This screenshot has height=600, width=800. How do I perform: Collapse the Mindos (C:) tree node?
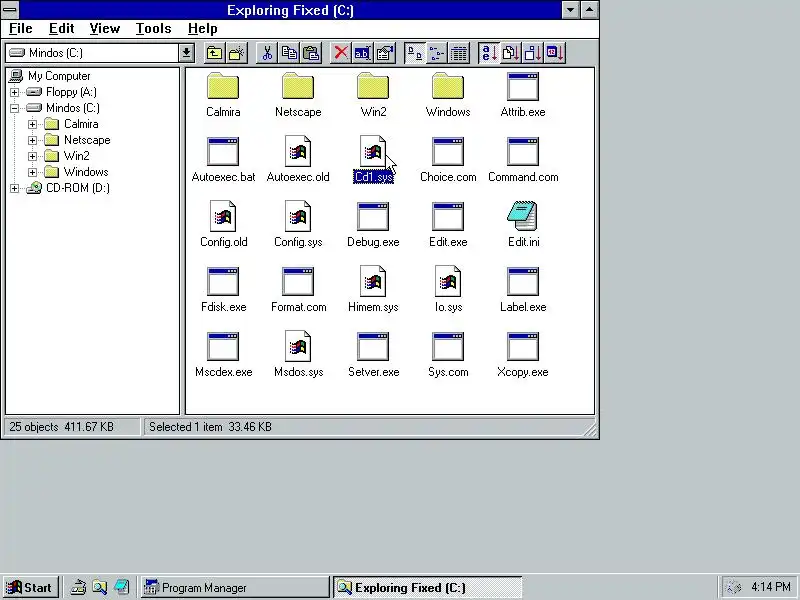click(14, 108)
